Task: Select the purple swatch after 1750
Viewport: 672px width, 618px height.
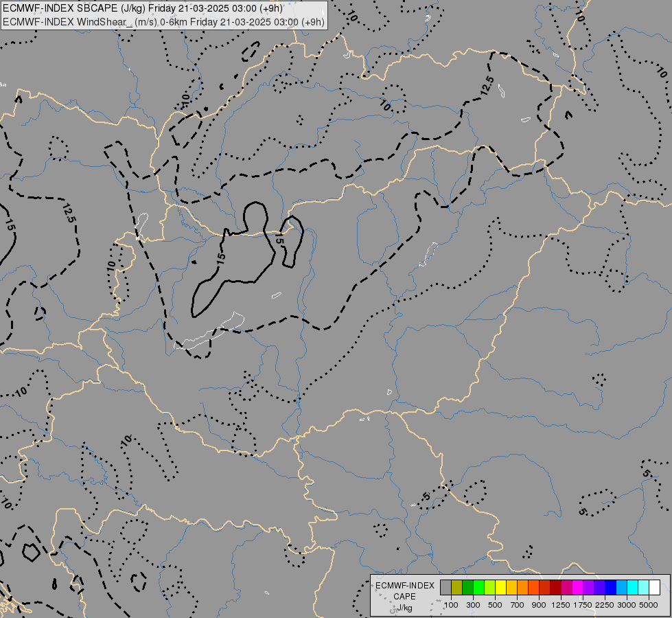Action: [588, 588]
